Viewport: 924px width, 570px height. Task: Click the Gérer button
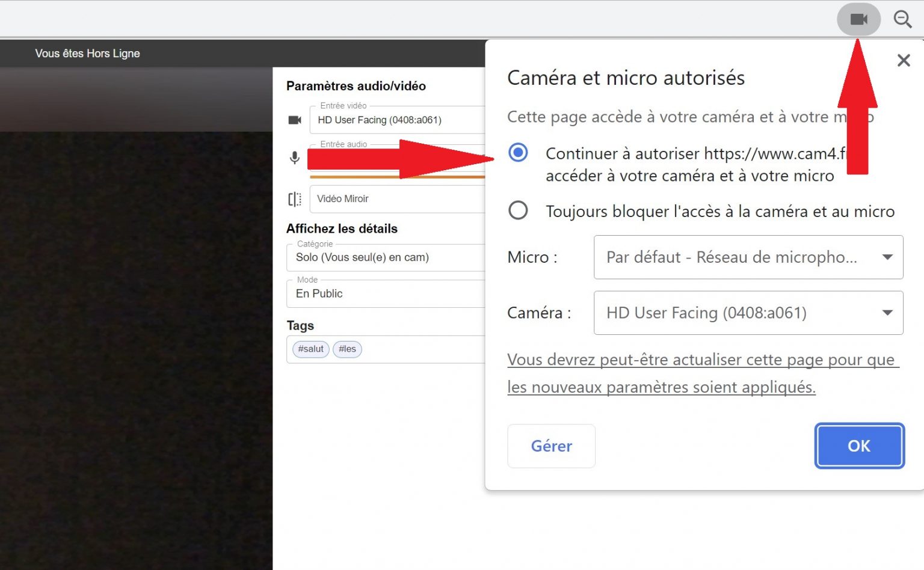550,446
